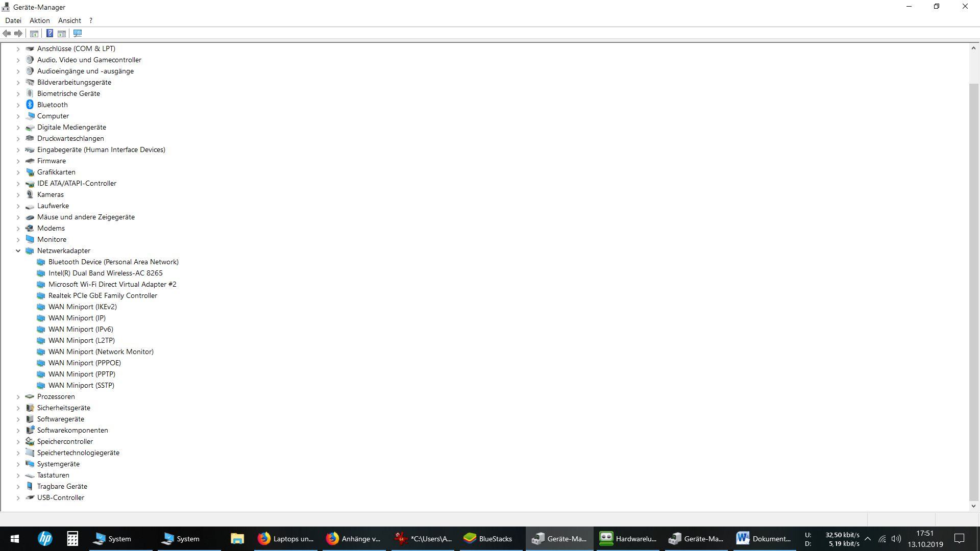Image resolution: width=980 pixels, height=551 pixels.
Task: Click the scan for hardware changes monitor icon
Action: (x=78, y=34)
